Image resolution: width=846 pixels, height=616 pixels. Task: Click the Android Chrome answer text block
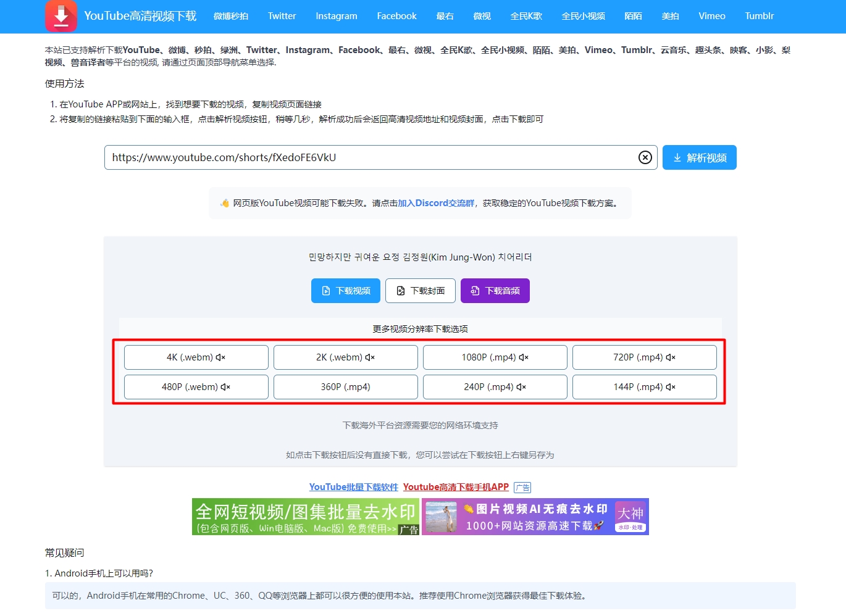pyautogui.click(x=421, y=596)
